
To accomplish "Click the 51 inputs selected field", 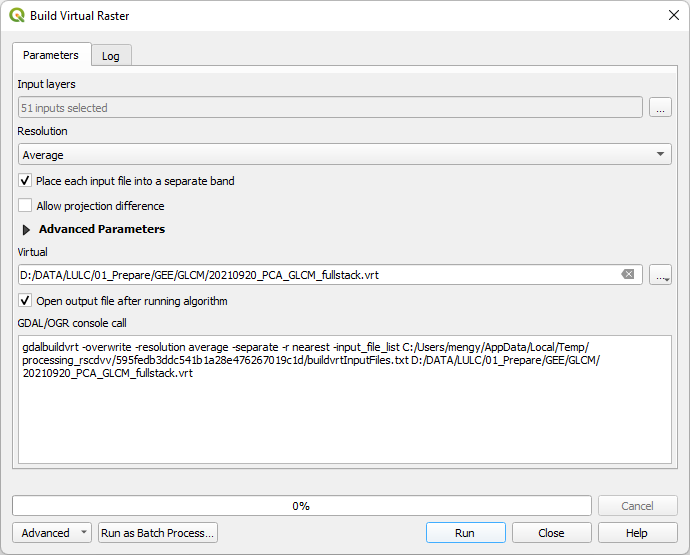I will click(330, 107).
